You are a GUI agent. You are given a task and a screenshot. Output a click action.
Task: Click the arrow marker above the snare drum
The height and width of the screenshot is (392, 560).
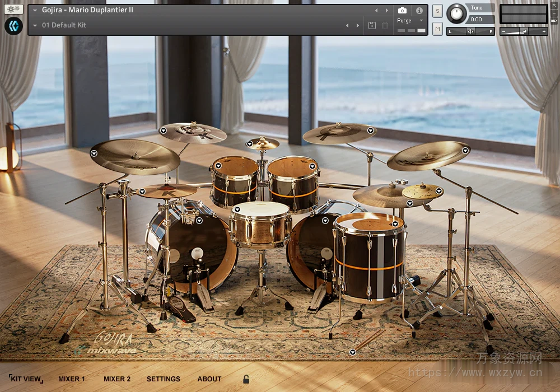click(x=237, y=210)
